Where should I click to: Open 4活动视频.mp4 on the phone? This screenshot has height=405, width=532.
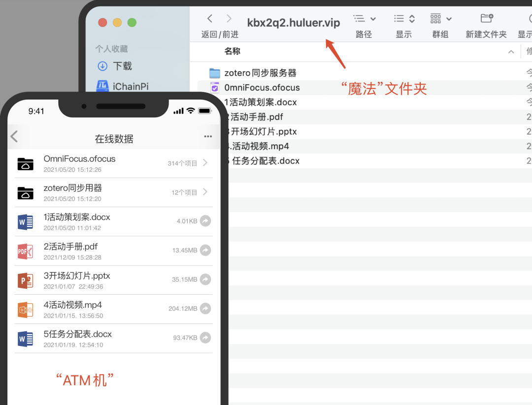tap(114, 309)
